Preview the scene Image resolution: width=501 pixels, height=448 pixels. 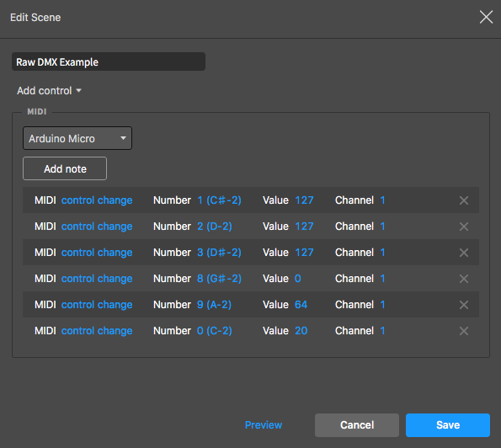[264, 425]
